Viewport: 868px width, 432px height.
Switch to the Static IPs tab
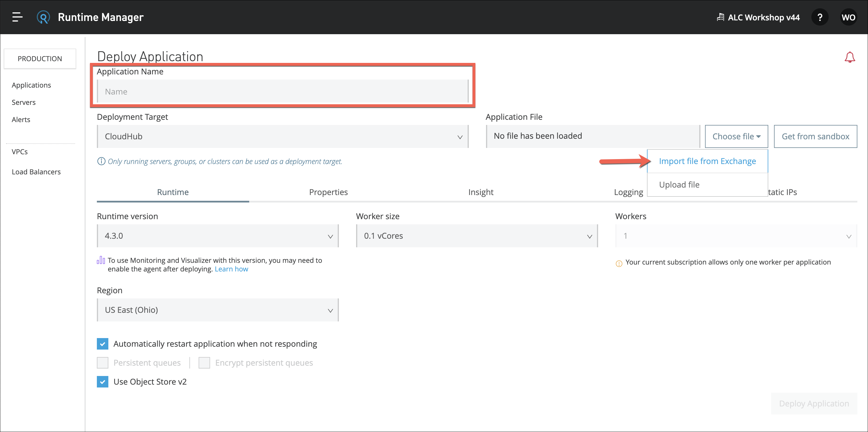pyautogui.click(x=782, y=192)
